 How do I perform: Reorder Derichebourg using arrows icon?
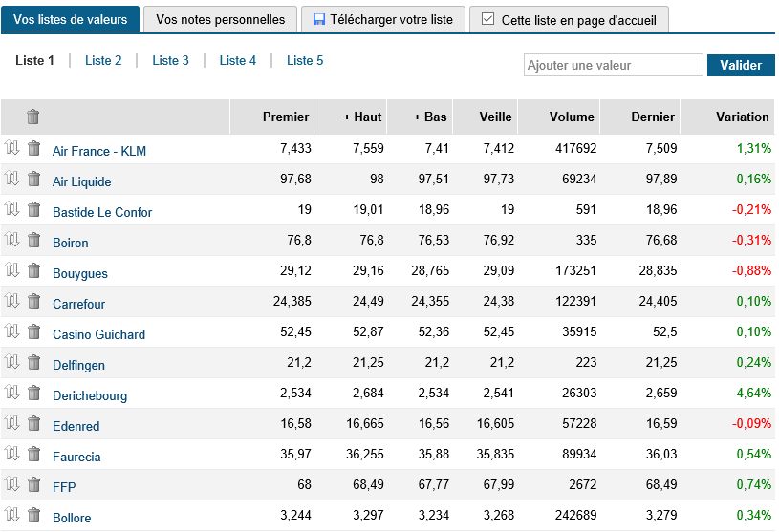tap(11, 393)
